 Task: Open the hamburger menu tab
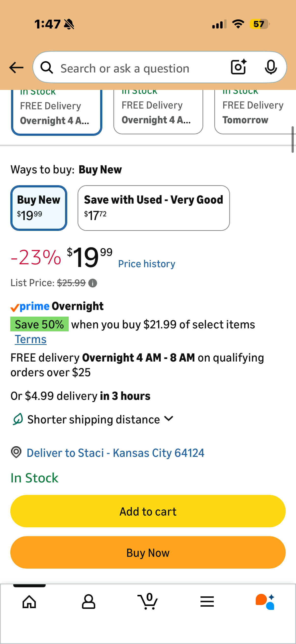pyautogui.click(x=207, y=602)
